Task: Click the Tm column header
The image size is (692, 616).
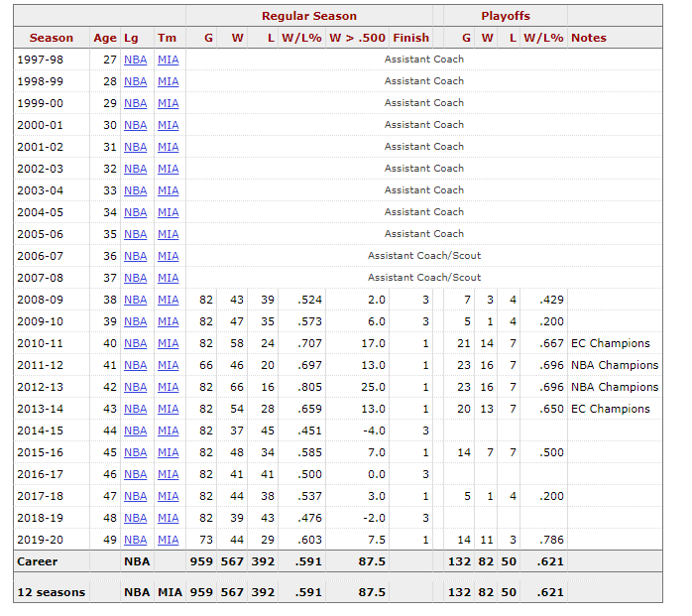Action: [x=168, y=38]
